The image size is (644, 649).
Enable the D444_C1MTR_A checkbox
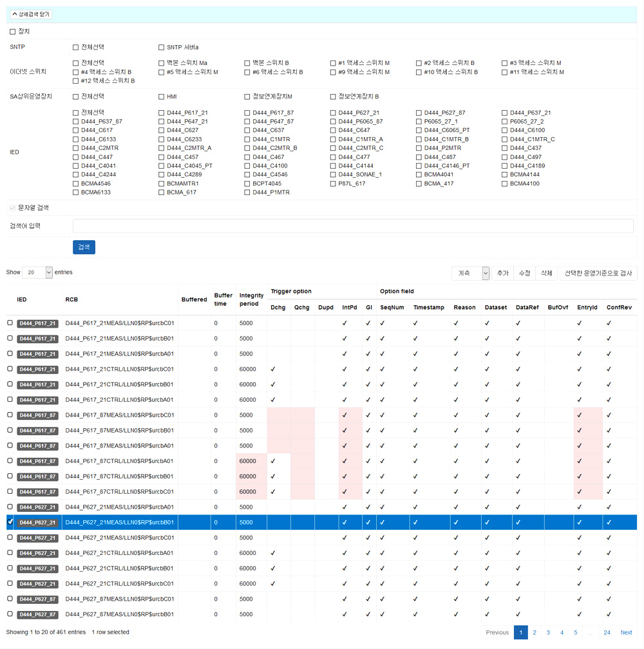[333, 140]
